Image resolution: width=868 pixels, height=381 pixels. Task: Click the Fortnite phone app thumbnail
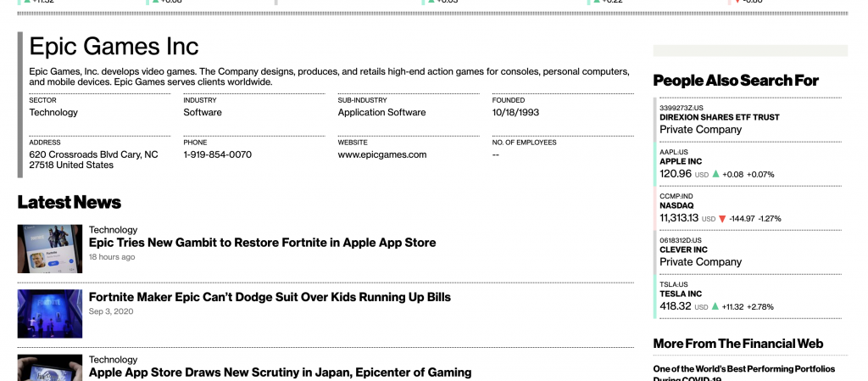tap(50, 249)
